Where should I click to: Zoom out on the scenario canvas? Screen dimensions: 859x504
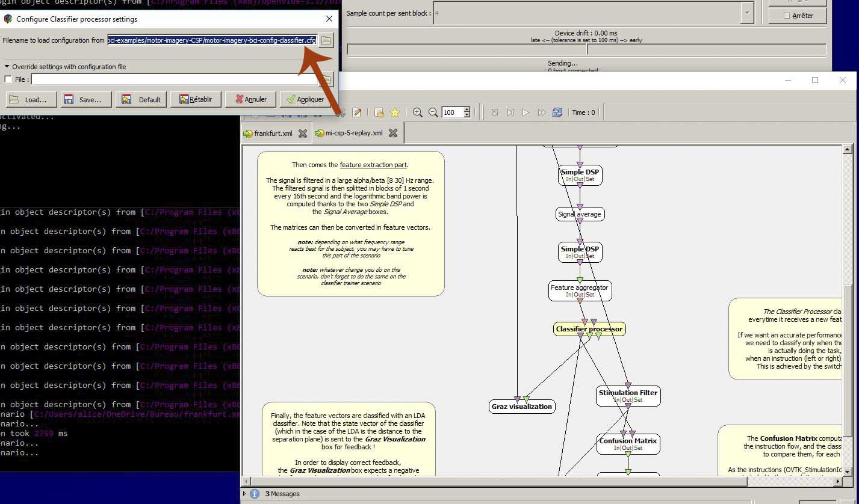click(x=433, y=112)
